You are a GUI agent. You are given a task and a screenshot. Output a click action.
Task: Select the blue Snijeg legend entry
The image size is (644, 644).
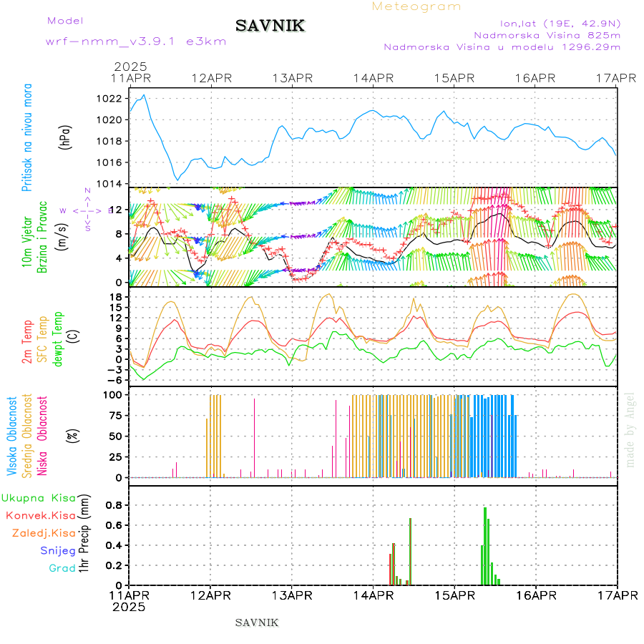point(58,550)
